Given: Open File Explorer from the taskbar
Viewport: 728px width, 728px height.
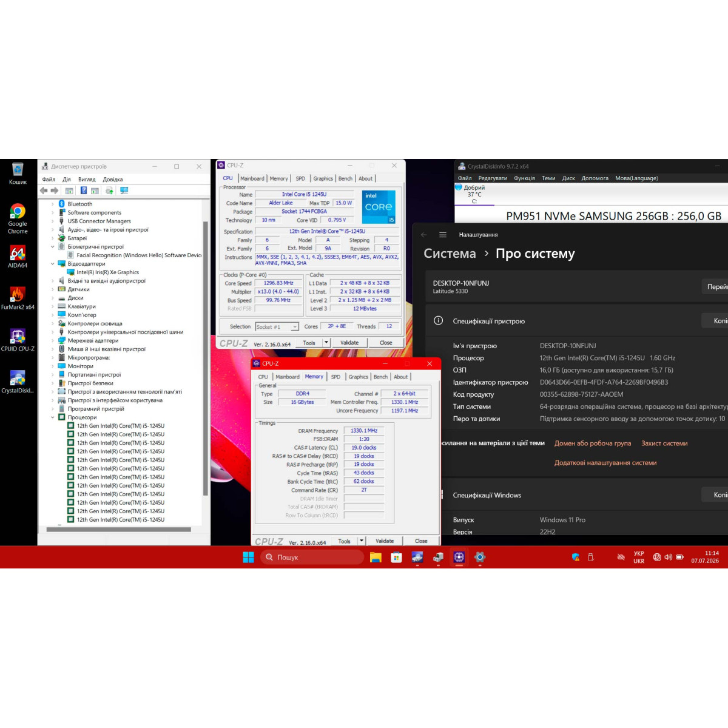Looking at the screenshot, I should (x=376, y=557).
